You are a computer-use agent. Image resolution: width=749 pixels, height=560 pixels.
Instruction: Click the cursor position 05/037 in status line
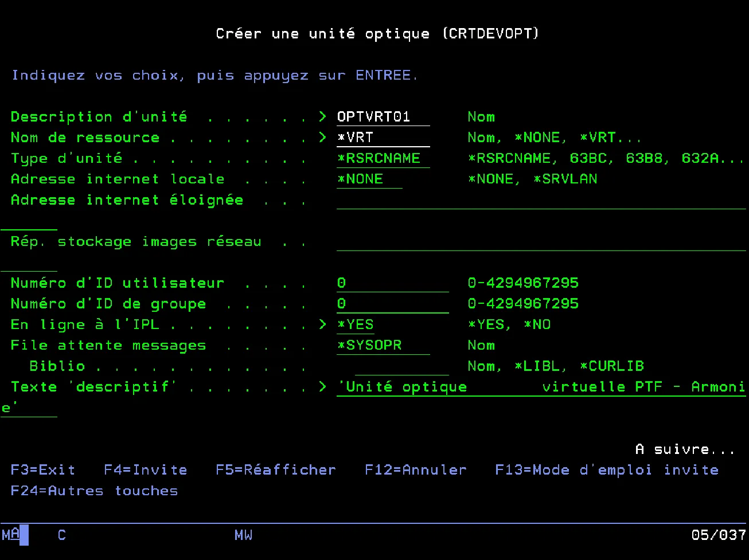(x=719, y=535)
